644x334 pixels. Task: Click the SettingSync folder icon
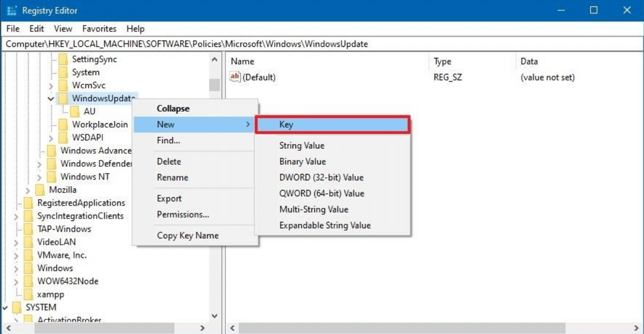63,59
